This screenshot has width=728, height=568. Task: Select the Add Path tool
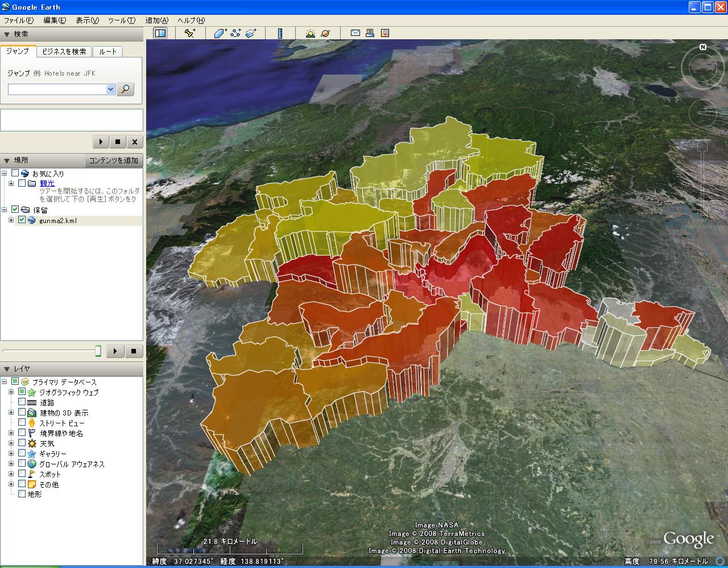235,33
